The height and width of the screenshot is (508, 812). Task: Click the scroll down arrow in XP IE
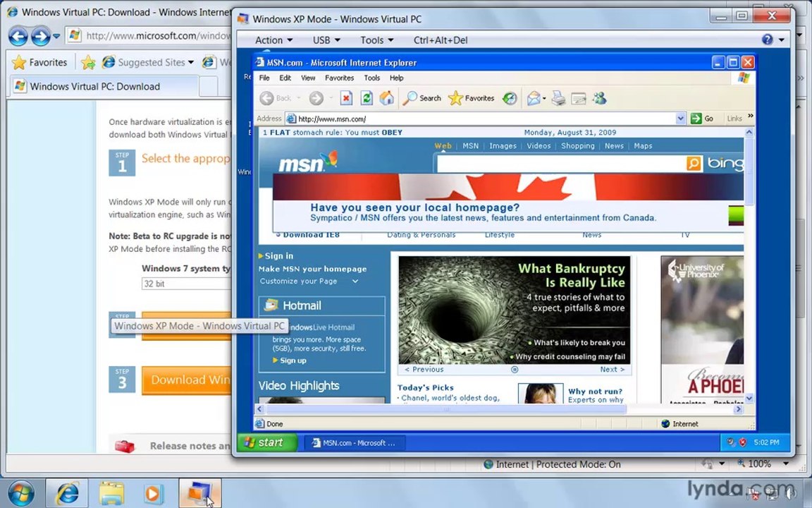(x=749, y=398)
